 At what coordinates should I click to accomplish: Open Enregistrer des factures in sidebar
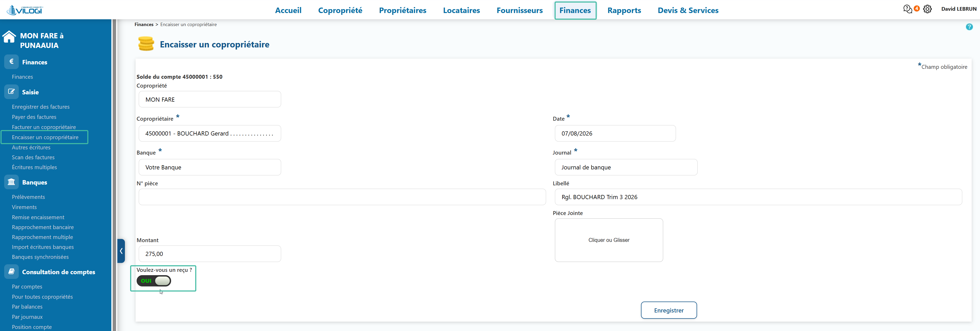coord(41,107)
